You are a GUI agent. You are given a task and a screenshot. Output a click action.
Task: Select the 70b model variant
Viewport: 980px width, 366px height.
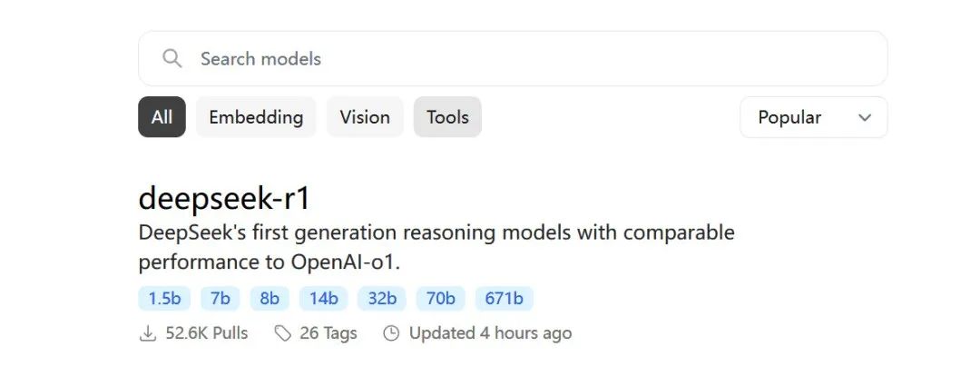[x=441, y=299]
